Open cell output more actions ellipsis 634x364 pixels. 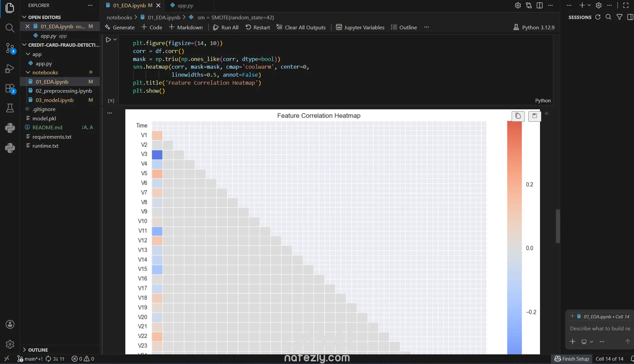pyautogui.click(x=110, y=113)
